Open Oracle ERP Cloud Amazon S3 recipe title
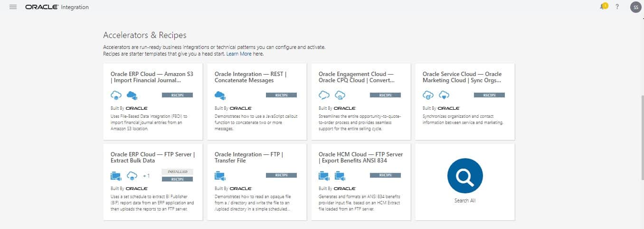This screenshot has width=644, height=229. click(152, 77)
